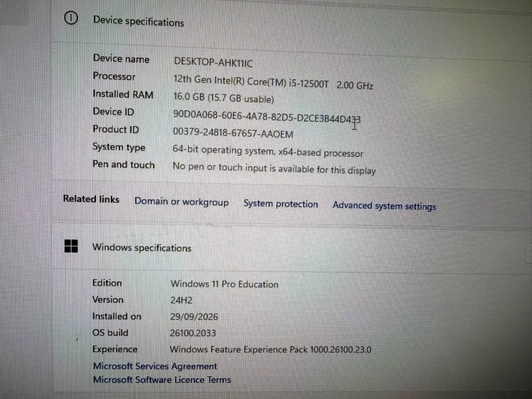Click the Windows specifications section header
532x399 pixels.
click(142, 248)
